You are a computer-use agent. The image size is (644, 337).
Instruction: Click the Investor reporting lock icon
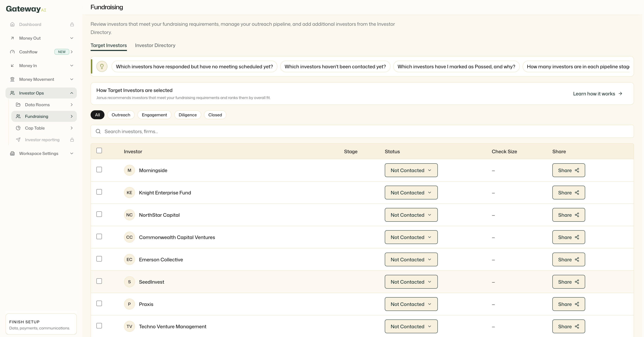click(x=72, y=140)
